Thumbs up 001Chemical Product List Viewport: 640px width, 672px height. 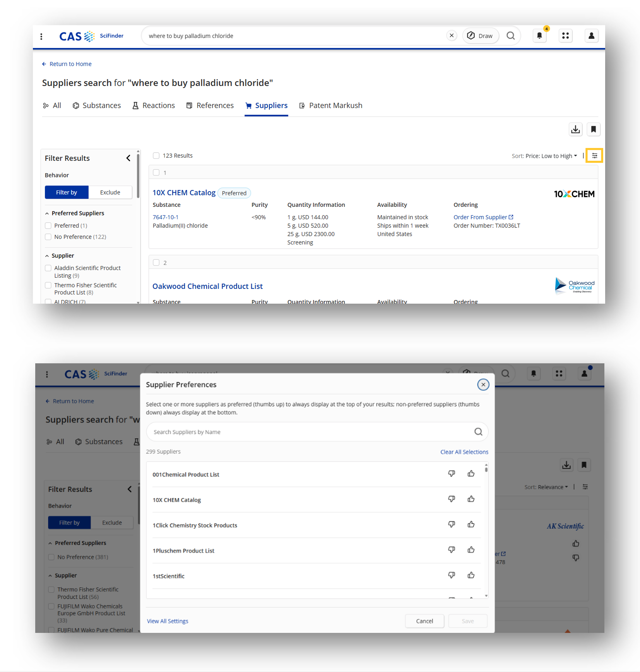pos(471,474)
